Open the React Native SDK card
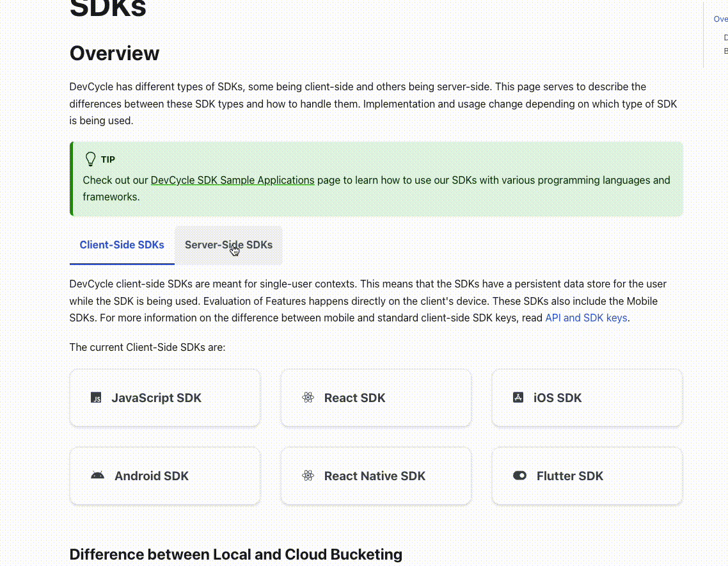 pos(376,476)
